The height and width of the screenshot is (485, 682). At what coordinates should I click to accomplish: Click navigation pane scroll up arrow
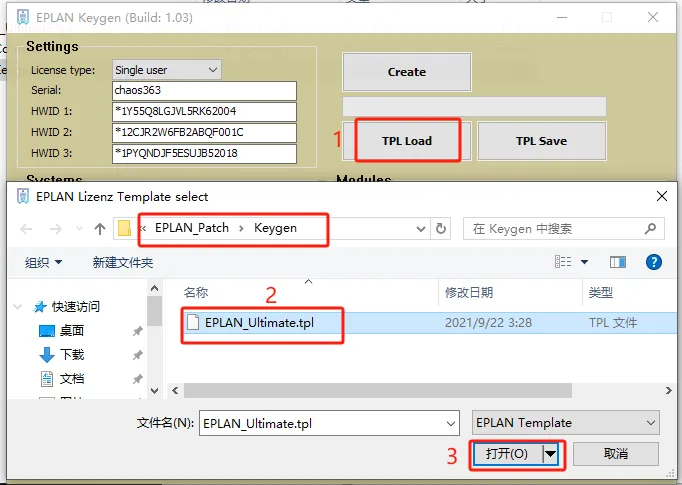(x=154, y=288)
